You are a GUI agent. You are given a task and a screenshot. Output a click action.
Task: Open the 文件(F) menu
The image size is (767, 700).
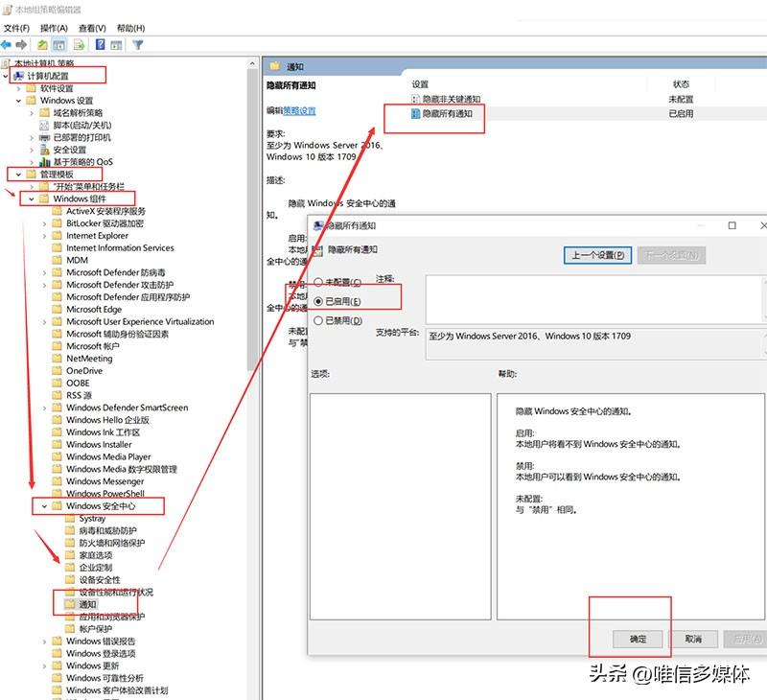click(x=16, y=28)
